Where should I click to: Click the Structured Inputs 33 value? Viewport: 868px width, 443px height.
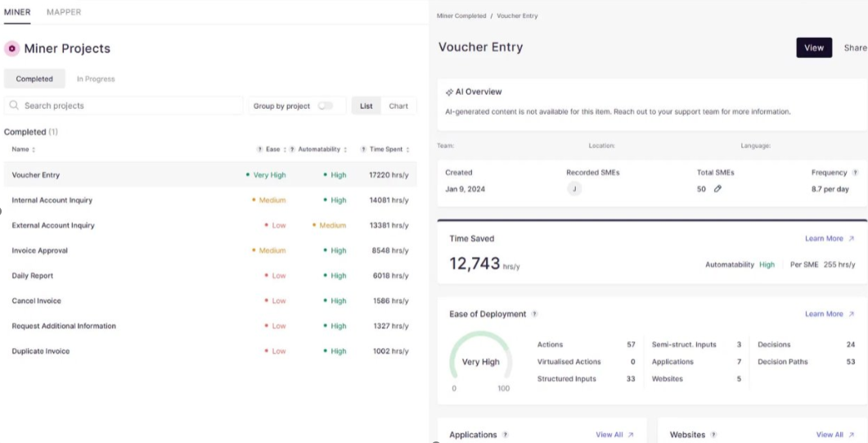[631, 379]
